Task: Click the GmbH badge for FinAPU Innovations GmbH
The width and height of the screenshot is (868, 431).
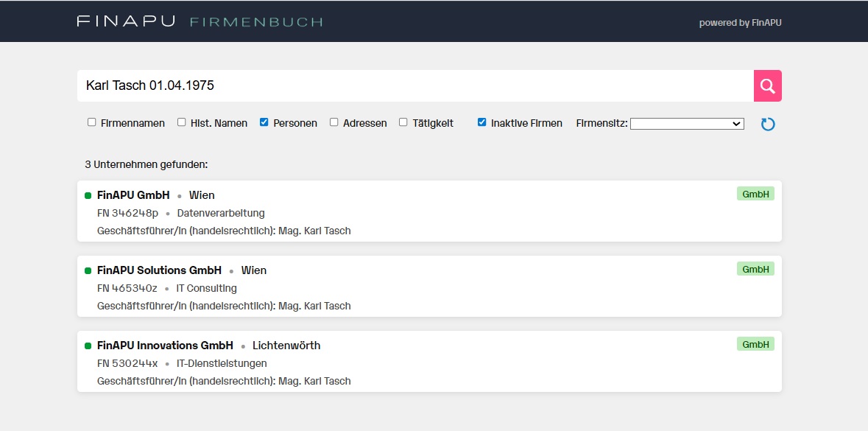Action: (755, 343)
